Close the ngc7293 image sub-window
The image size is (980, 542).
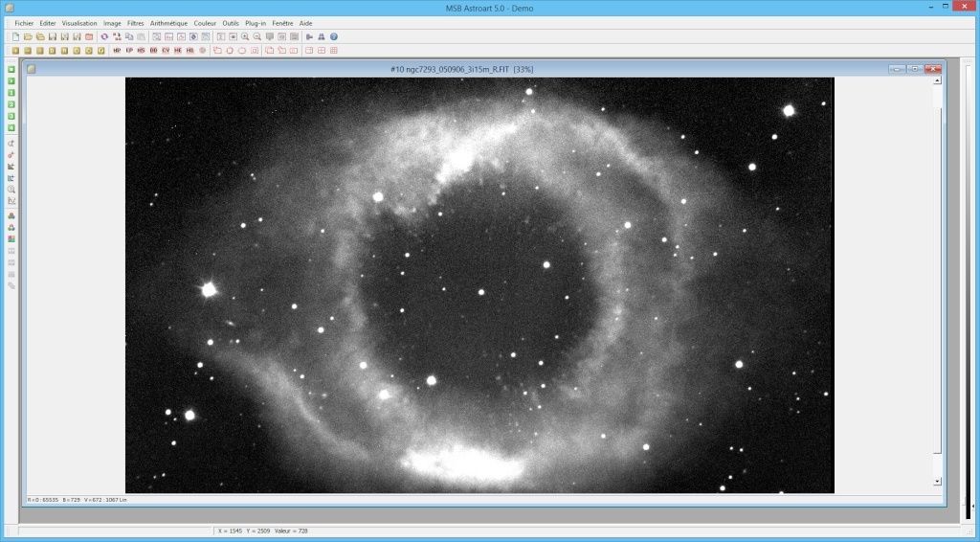[x=932, y=69]
